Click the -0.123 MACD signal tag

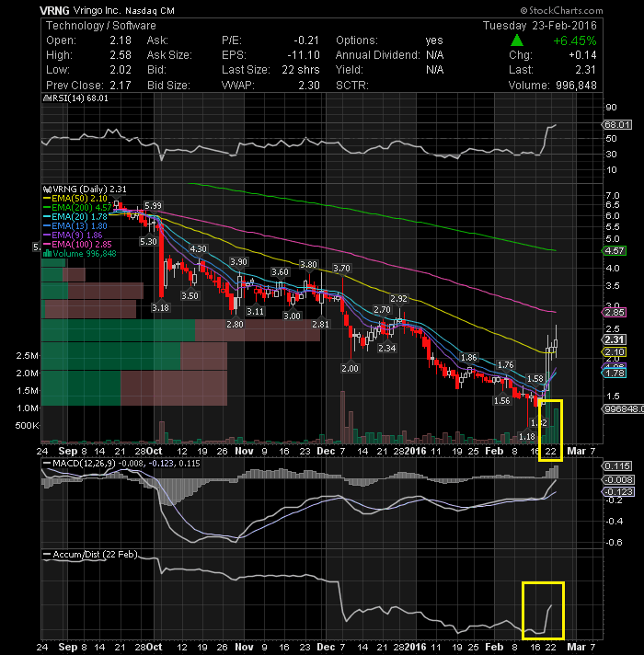pyautogui.click(x=618, y=492)
